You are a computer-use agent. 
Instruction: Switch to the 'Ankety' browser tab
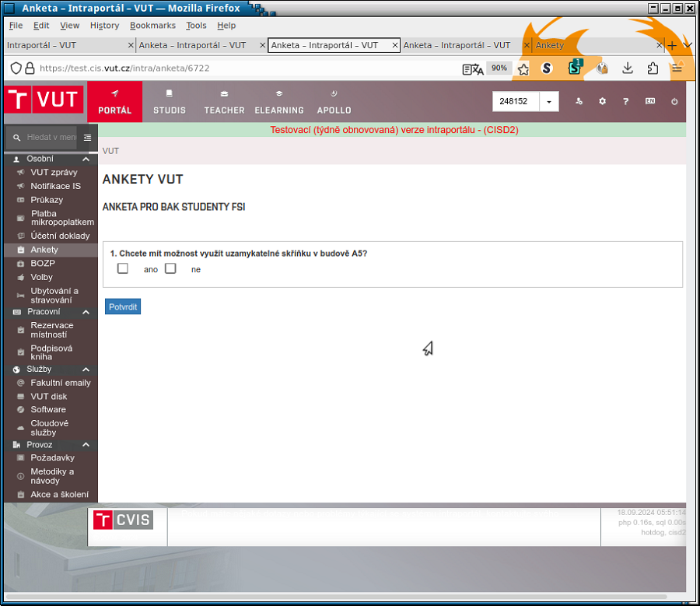[x=598, y=45]
